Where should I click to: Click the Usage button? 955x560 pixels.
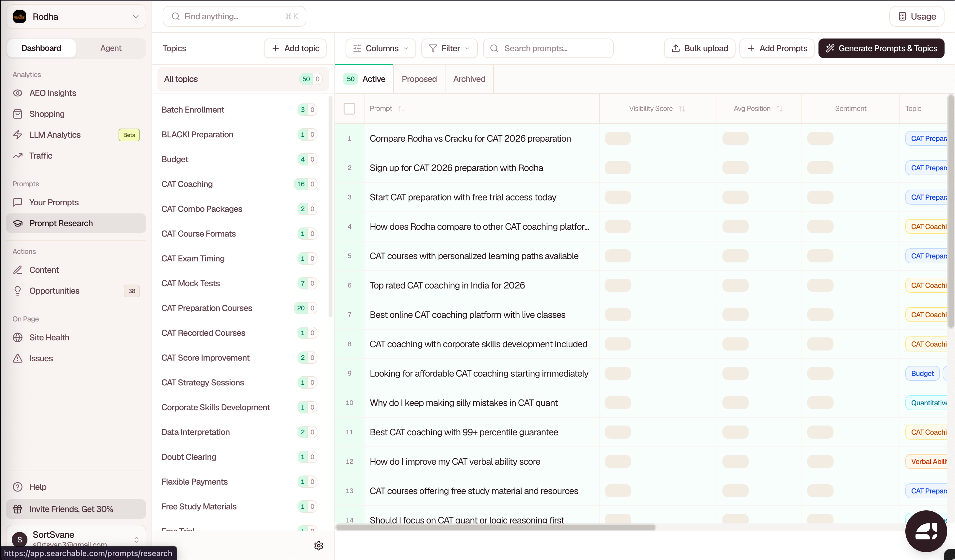pos(917,17)
